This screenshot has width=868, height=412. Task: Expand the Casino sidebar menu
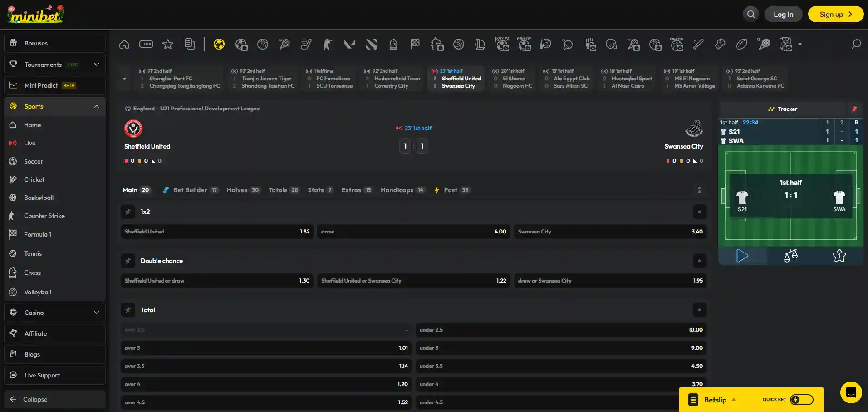click(x=97, y=313)
